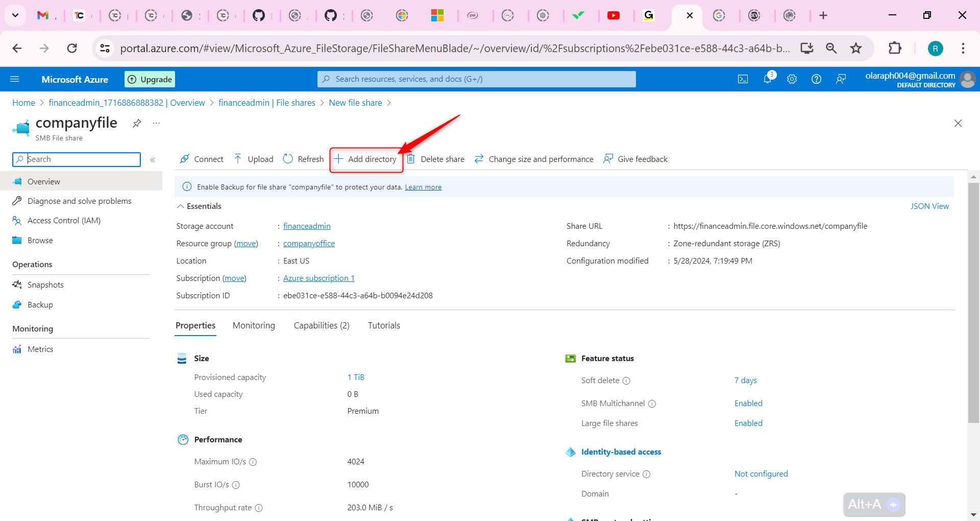
Task: Open the Capabilities (2) tab
Action: (321, 325)
